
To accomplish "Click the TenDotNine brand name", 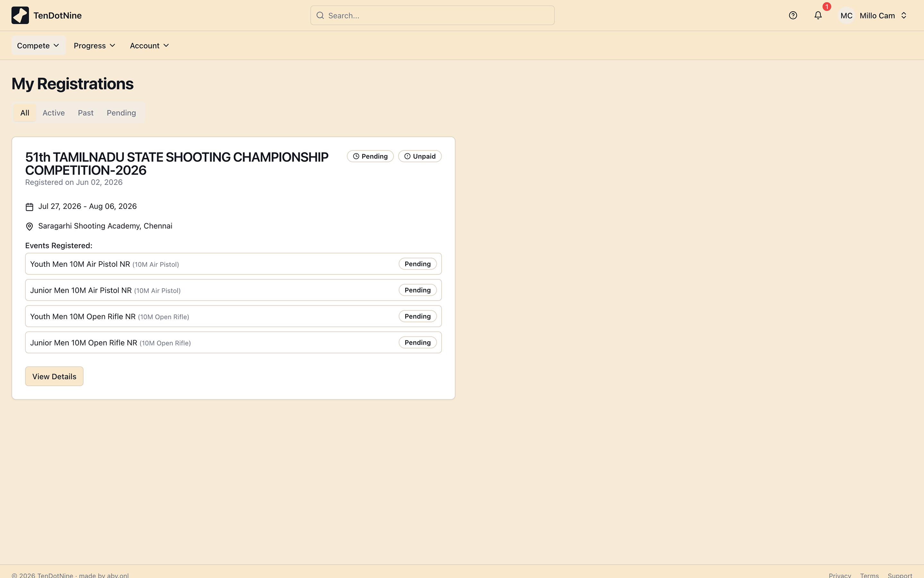I will point(58,16).
